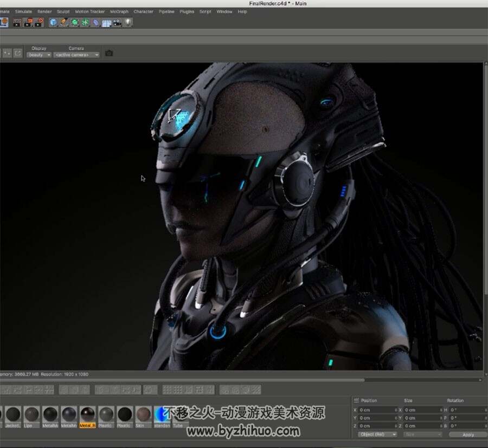488x448 pixels.
Task: Open the Size mode dropdown
Action: tap(422, 434)
